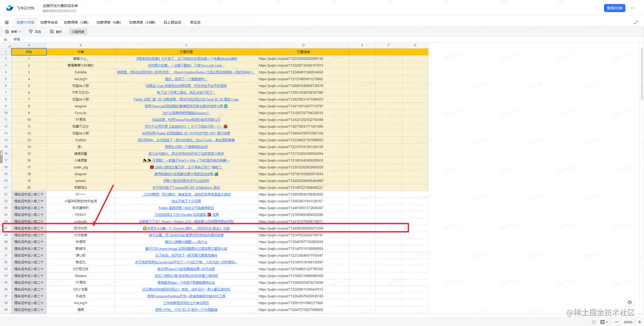Select author cell Masters
Image resolution: width=644 pixels, height=326 pixels.
pos(80,276)
